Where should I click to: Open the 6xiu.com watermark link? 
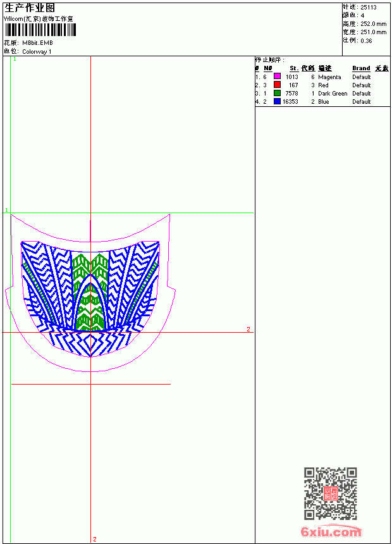[x=331, y=531]
